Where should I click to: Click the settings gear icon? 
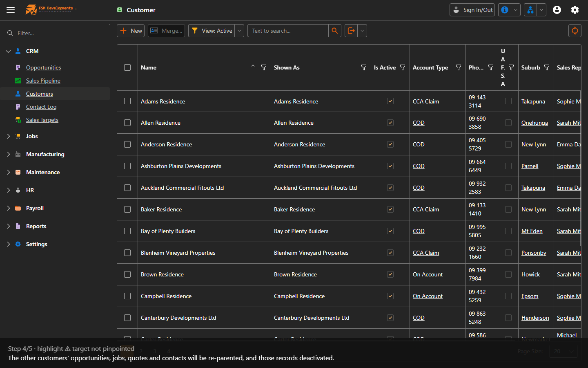[575, 10]
